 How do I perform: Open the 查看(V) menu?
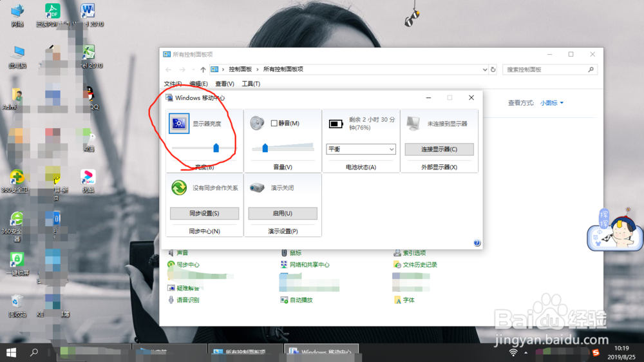(x=225, y=84)
